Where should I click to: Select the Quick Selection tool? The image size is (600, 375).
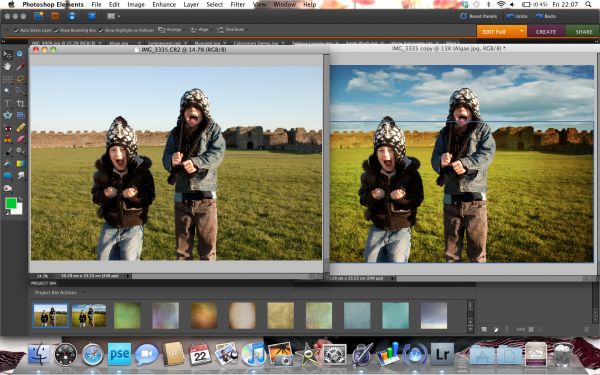(20, 91)
